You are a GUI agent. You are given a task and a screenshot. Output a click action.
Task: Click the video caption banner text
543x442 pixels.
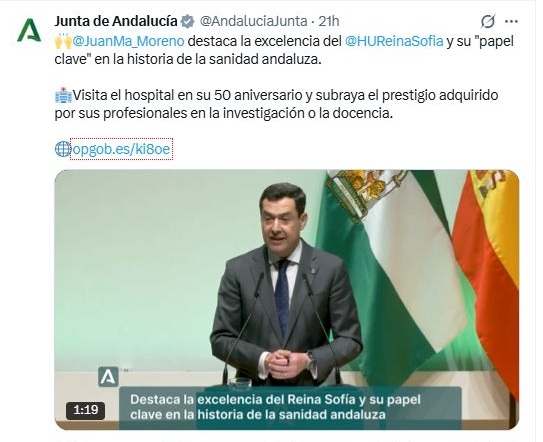click(x=275, y=407)
